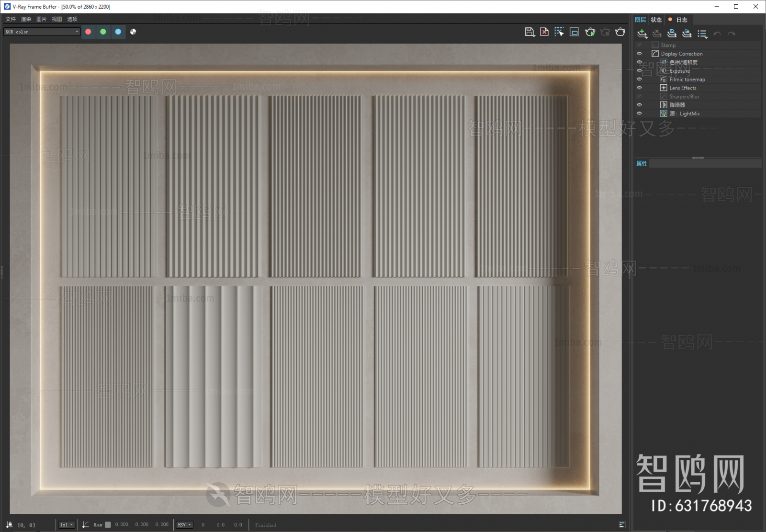Click the gray Raw color swatch
The height and width of the screenshot is (532, 766).
(108, 525)
